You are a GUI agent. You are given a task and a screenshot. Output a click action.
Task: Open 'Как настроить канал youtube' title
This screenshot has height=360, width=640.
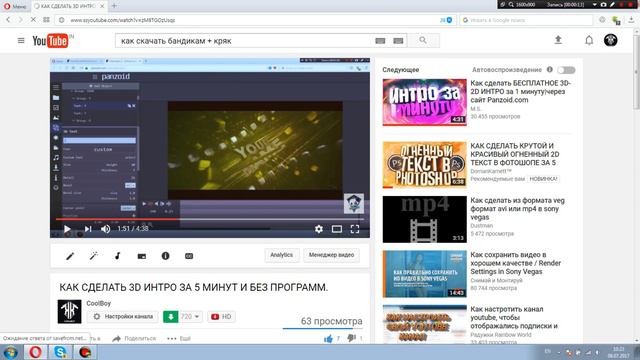(514, 318)
